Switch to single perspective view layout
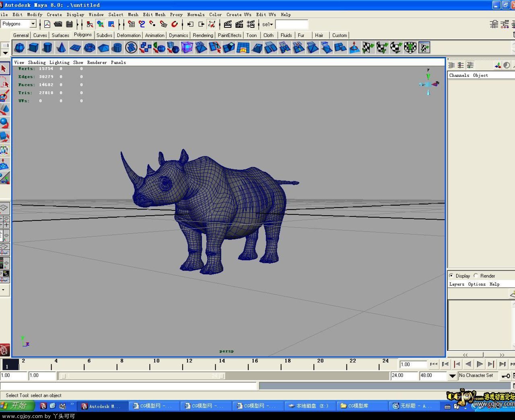This screenshot has height=420, width=515. 4,208
